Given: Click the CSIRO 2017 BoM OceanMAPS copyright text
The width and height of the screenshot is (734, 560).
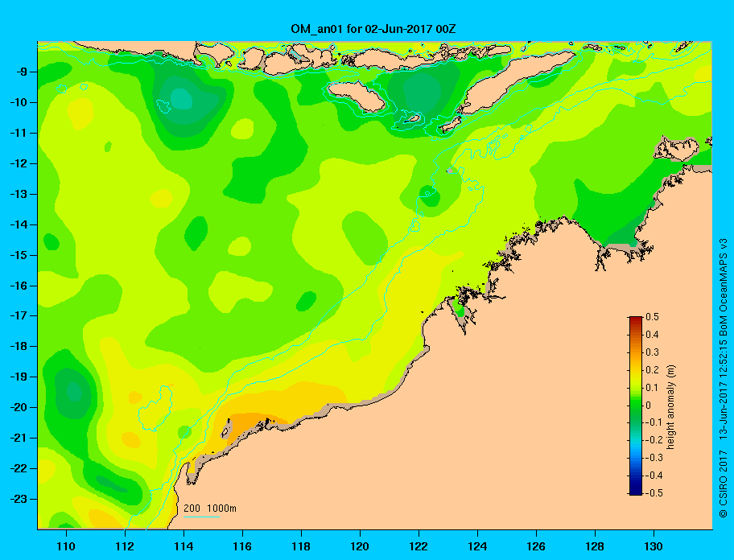Looking at the screenshot, I should [x=724, y=378].
